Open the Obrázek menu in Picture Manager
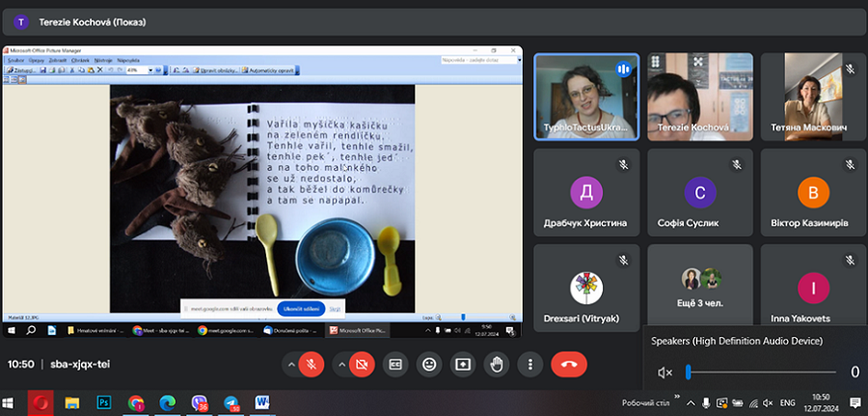This screenshot has width=868, height=416. point(80,60)
